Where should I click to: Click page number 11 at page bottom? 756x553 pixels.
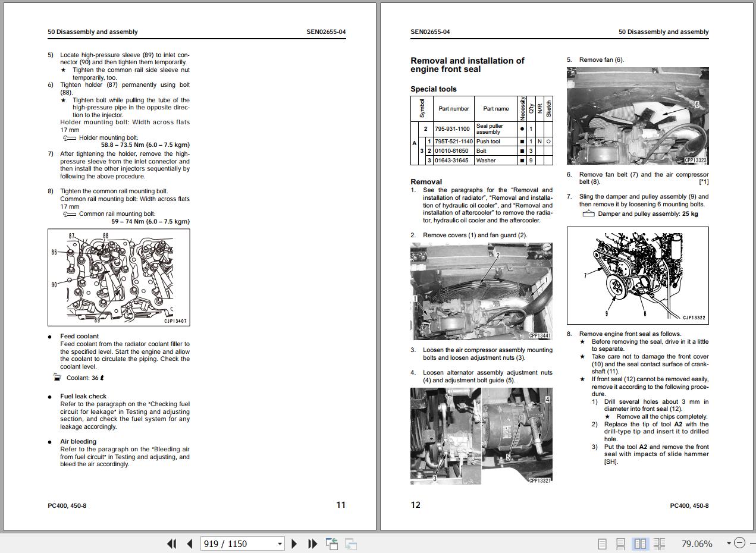pos(341,505)
